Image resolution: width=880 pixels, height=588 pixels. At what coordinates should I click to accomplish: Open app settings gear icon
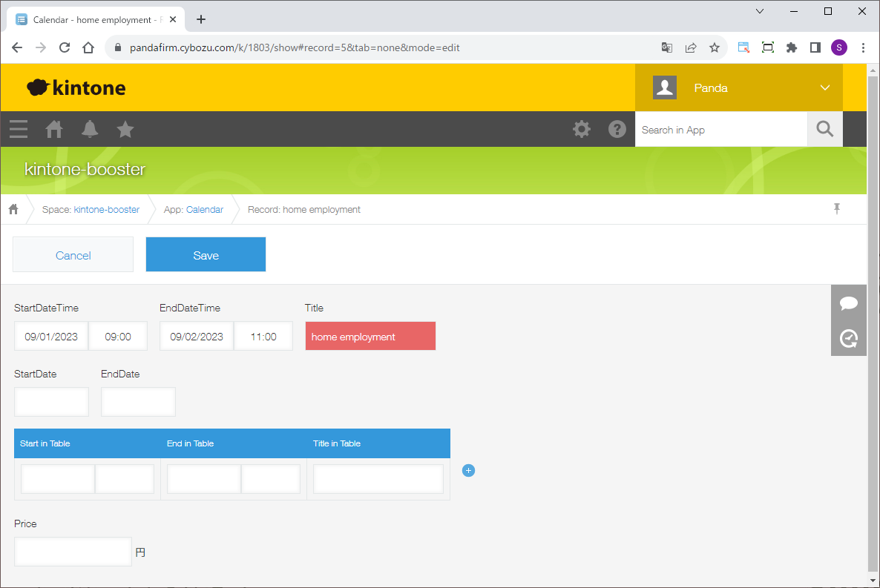(x=582, y=130)
